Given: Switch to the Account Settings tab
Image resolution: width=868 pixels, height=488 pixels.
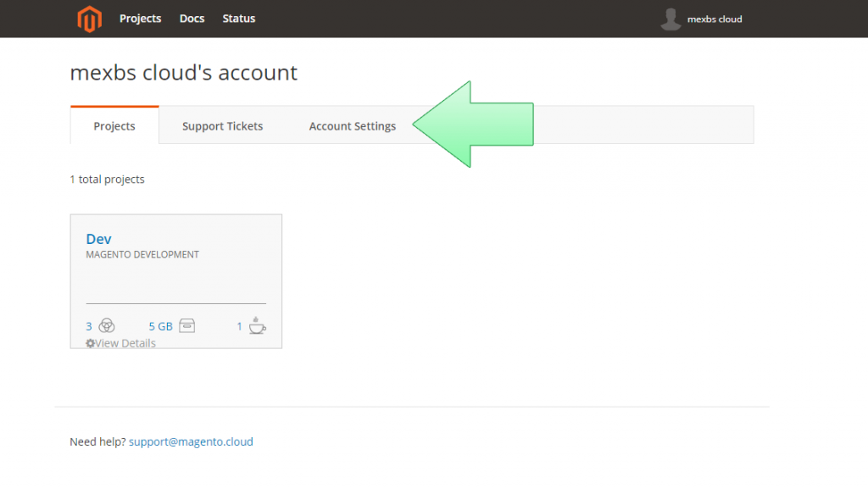Looking at the screenshot, I should pos(352,126).
